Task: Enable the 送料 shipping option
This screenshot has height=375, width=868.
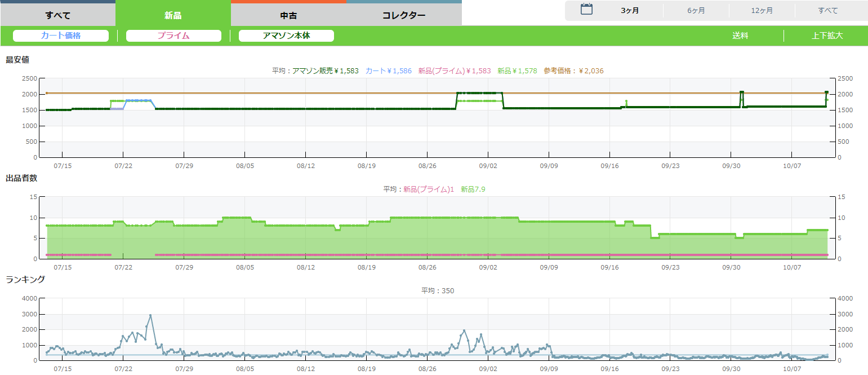Action: [740, 36]
